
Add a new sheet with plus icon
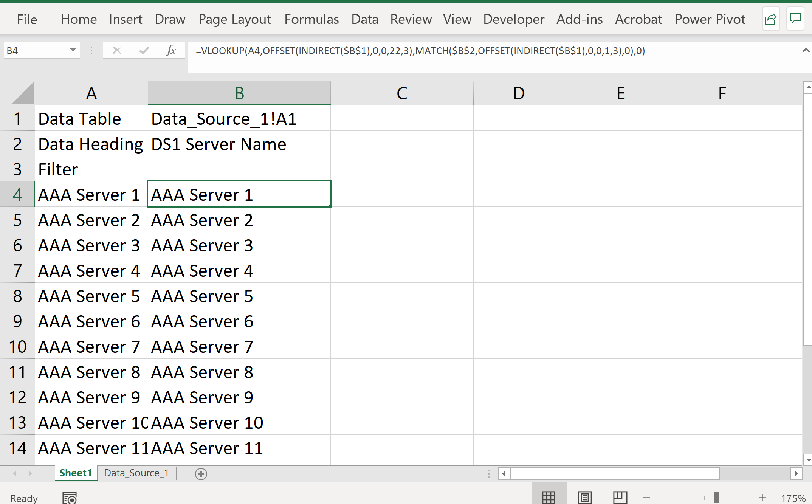tap(201, 474)
